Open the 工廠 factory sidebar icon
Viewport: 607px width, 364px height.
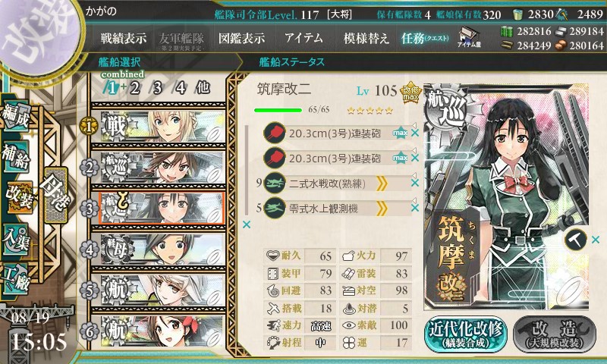[16, 278]
